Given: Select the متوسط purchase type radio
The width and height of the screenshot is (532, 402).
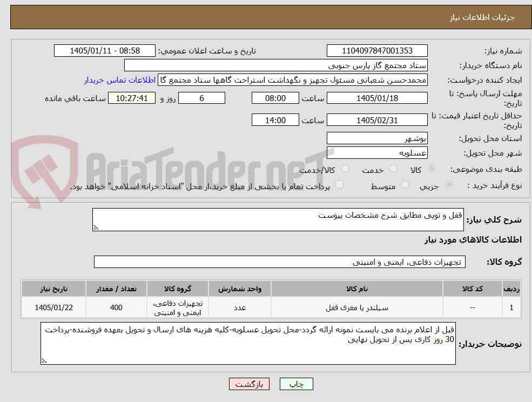Looking at the screenshot, I should point(405,185).
